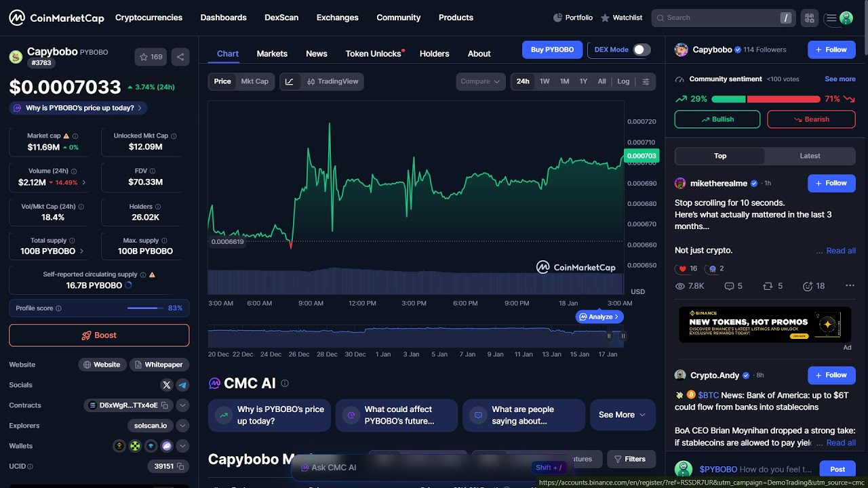Select the 1Y time range

tap(583, 81)
